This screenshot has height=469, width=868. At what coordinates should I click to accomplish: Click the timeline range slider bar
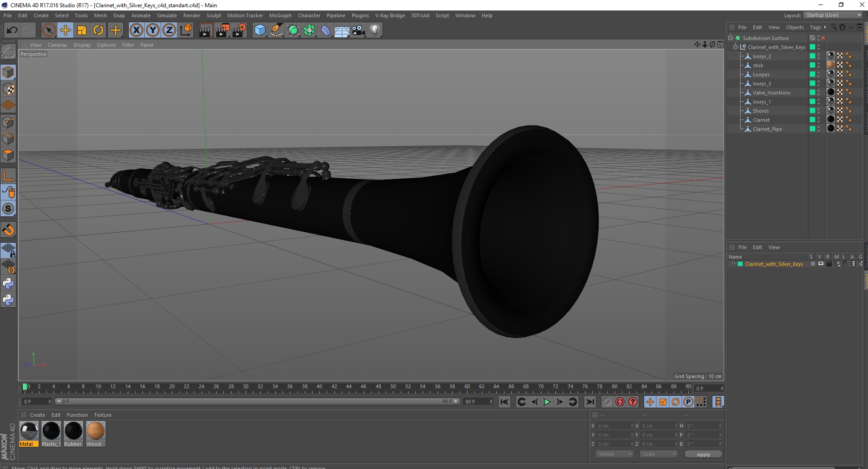tap(257, 401)
